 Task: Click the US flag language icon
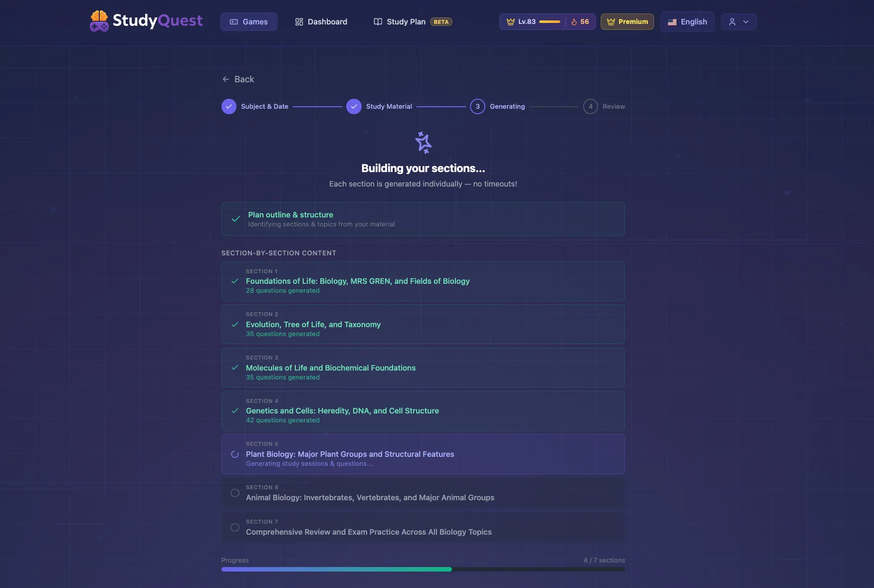click(672, 22)
